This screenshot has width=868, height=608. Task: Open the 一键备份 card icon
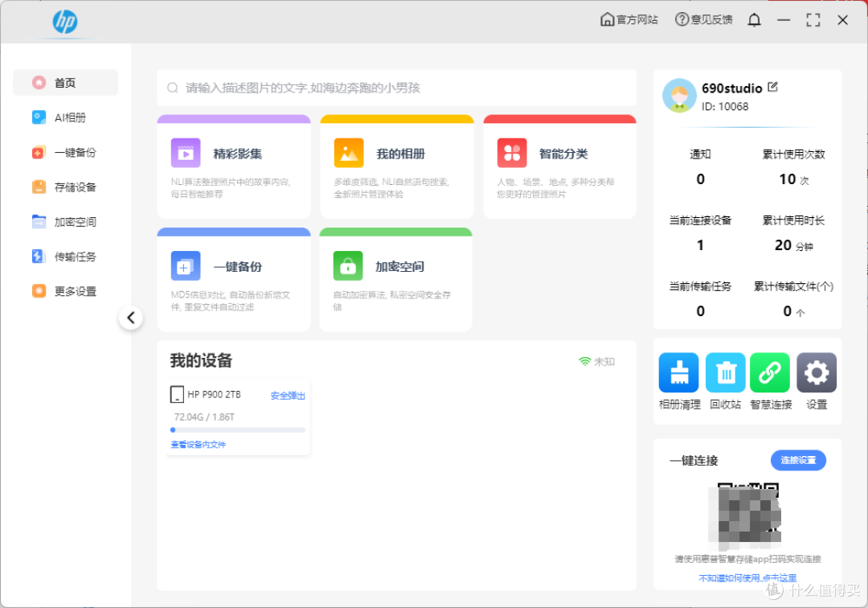(x=186, y=265)
